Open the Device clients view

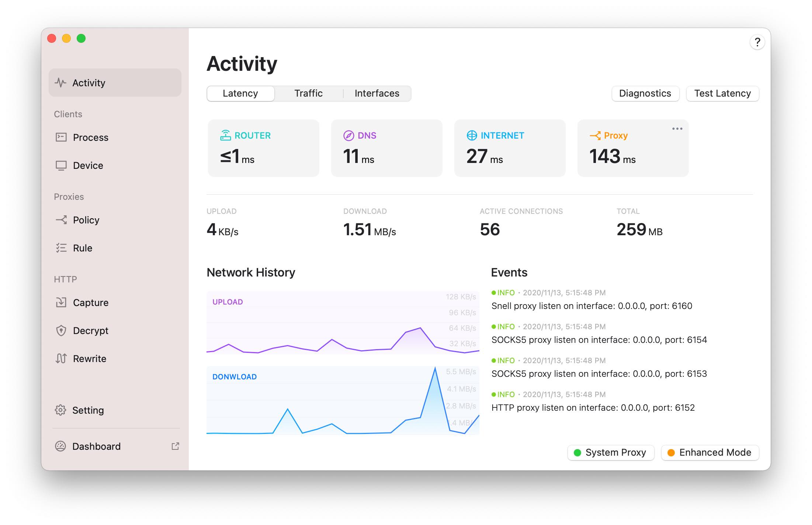coord(88,166)
